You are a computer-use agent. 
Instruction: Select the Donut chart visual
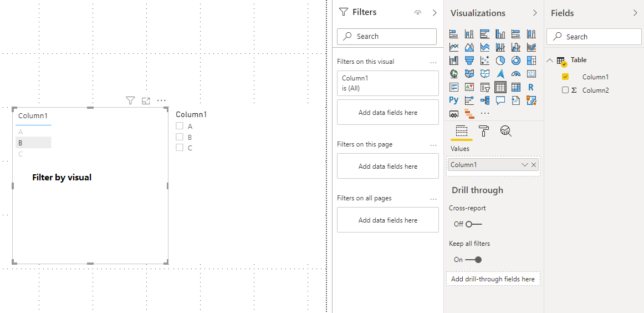point(516,60)
